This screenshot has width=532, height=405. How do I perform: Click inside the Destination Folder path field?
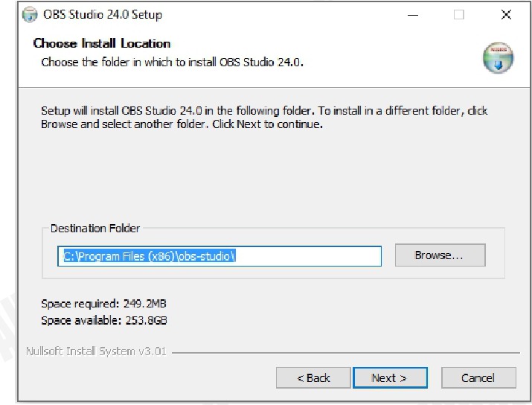click(x=219, y=256)
